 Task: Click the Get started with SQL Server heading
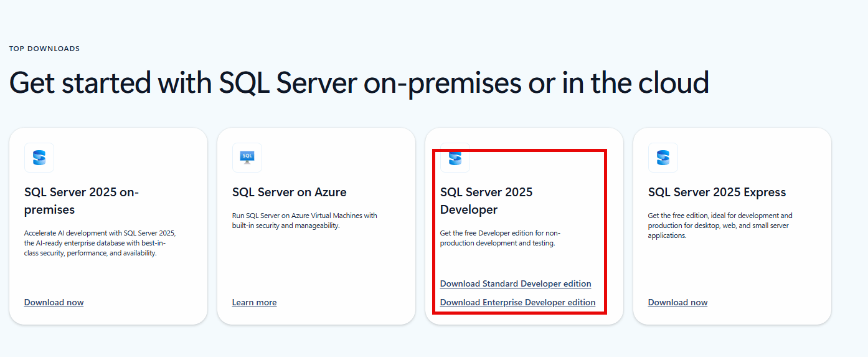pos(359,83)
